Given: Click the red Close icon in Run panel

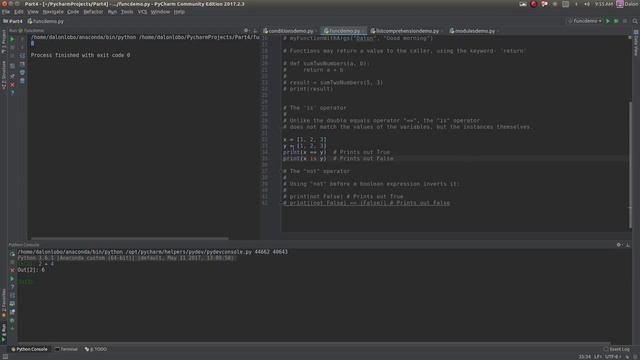Looking at the screenshot, I should tap(12, 85).
